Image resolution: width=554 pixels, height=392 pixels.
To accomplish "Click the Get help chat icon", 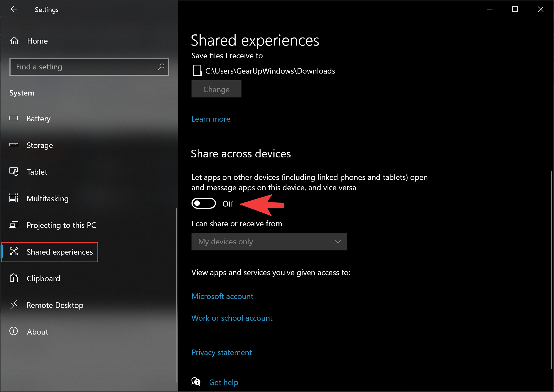I will [x=196, y=382].
